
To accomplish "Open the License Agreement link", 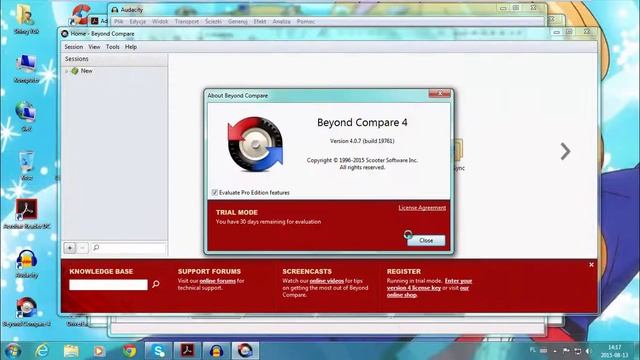I will (422, 208).
